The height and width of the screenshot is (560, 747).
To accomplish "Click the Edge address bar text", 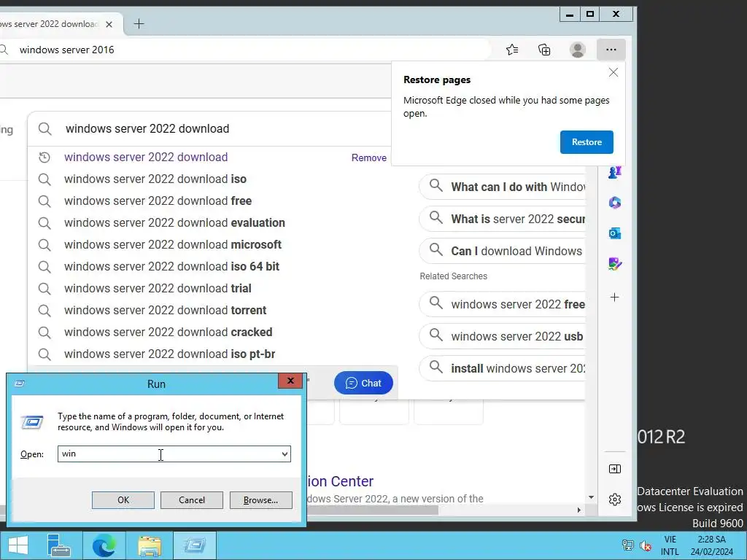I will pyautogui.click(x=66, y=50).
